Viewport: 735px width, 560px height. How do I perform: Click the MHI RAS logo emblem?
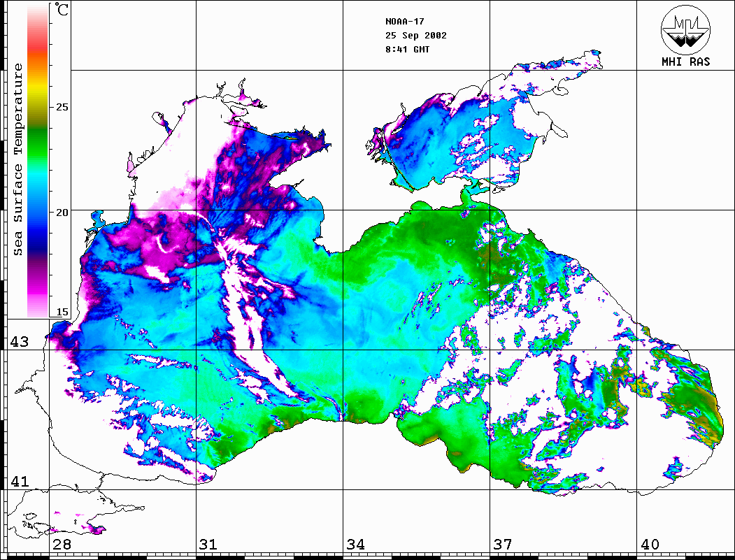click(x=685, y=29)
